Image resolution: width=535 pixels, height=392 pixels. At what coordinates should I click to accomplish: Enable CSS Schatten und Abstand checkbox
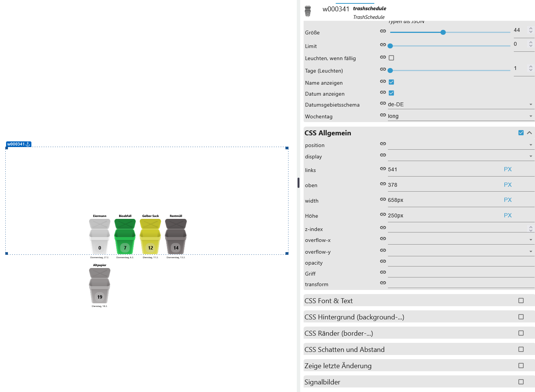tap(521, 349)
